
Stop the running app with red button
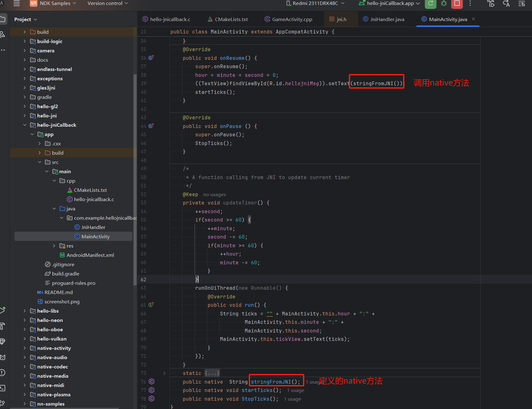(457, 3)
